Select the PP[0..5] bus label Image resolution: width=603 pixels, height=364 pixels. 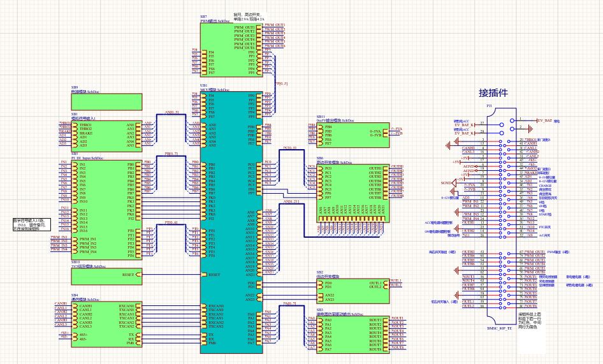tap(282, 84)
